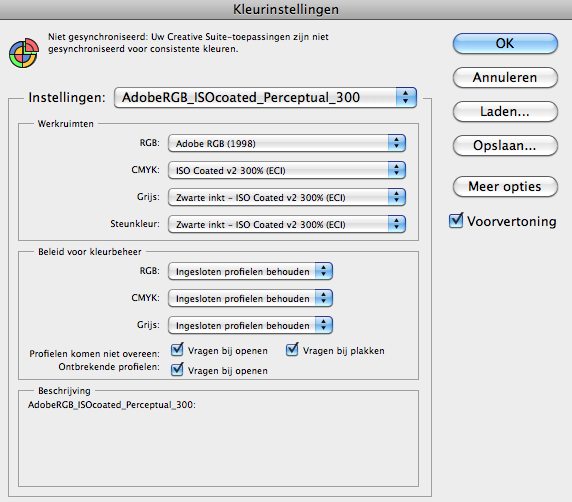This screenshot has height=502, width=572.
Task: Expand the Grijs working space dropdown
Action: point(287,197)
